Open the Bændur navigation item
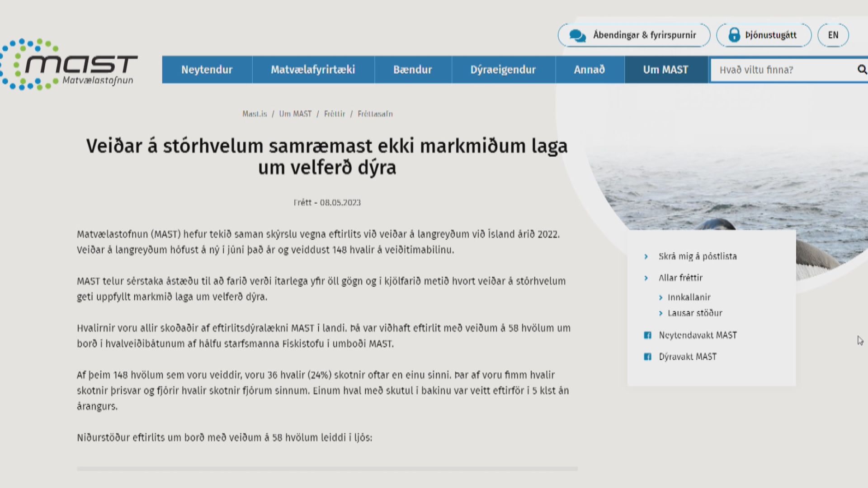Screen dimensions: 868x488 (412, 70)
